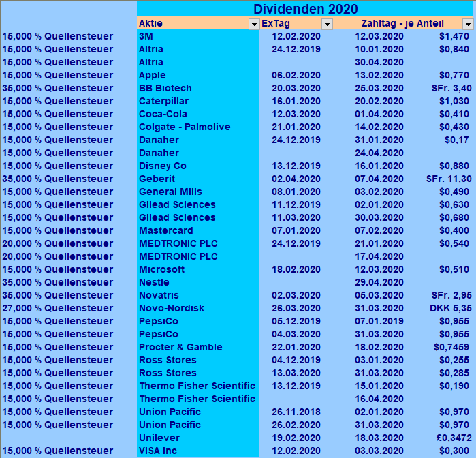This screenshot has height=458, width=476.
Task: Click the ExTag date 16.01.2020
Action: [296, 101]
